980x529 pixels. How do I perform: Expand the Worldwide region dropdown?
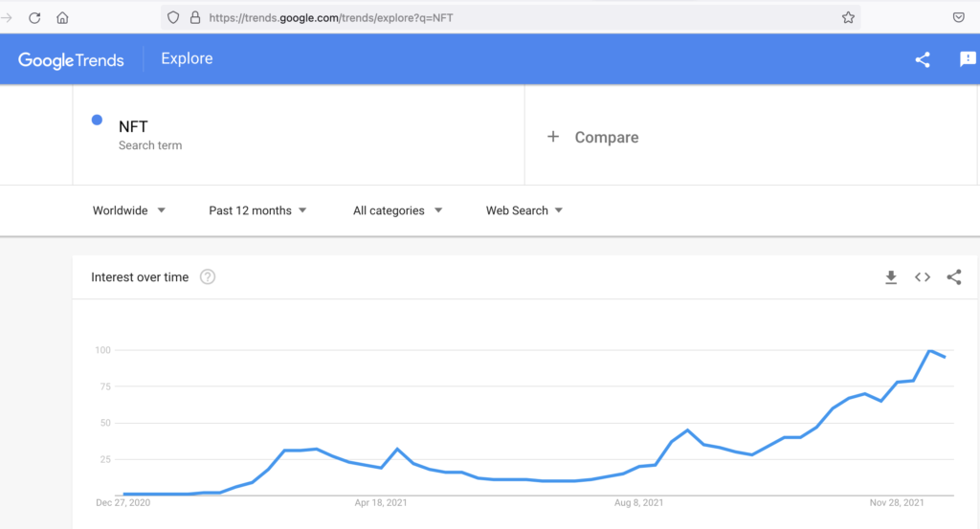[x=129, y=210]
